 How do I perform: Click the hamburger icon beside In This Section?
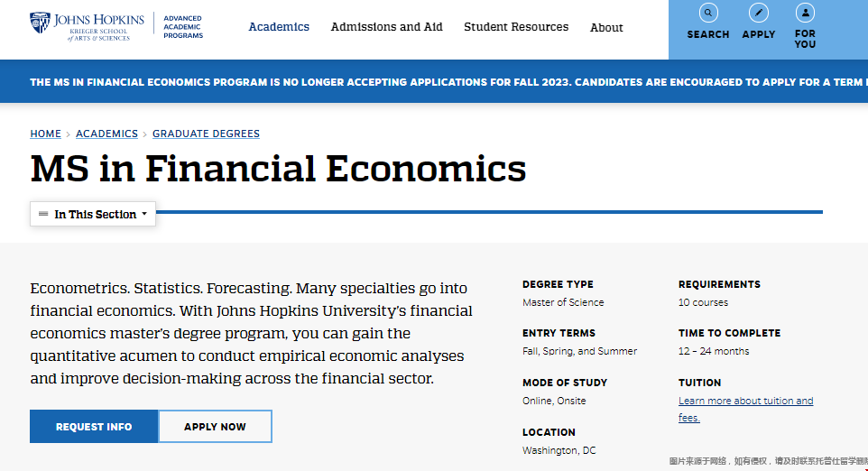(43, 214)
